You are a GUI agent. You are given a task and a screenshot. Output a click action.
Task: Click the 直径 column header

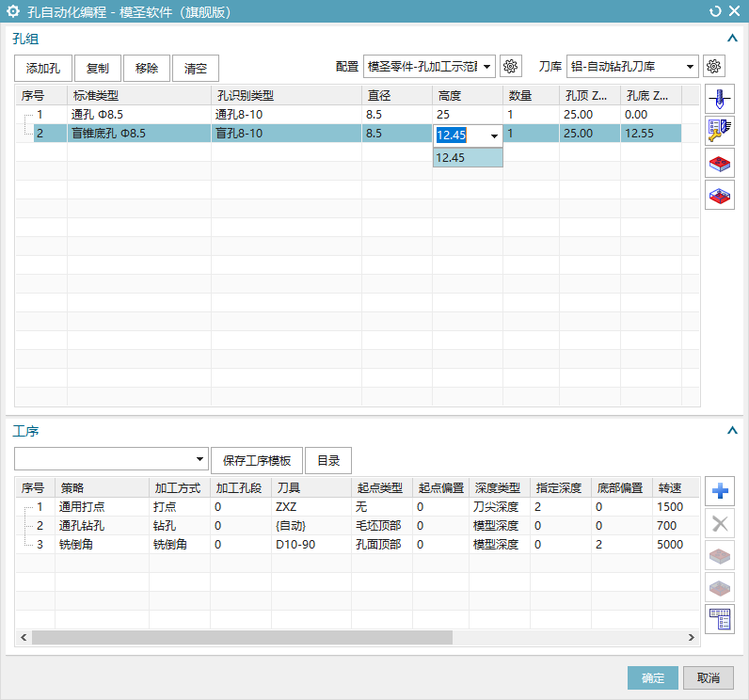(x=397, y=96)
